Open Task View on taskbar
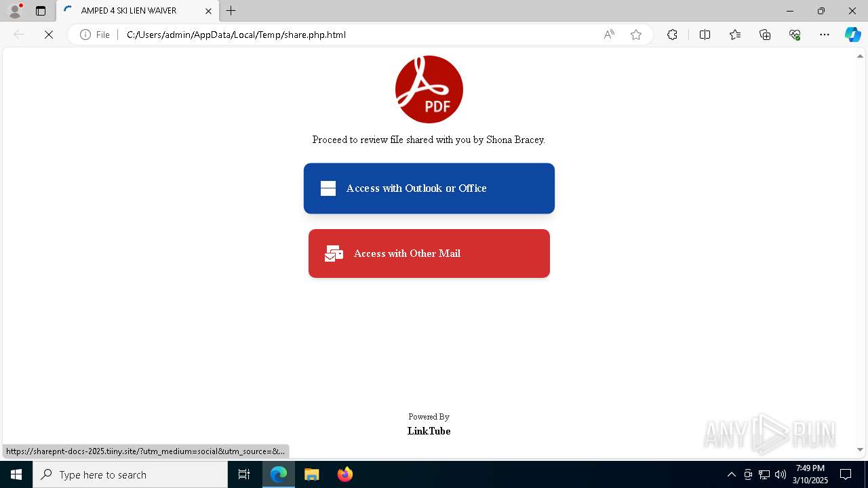Viewport: 868px width, 488px height. [x=244, y=474]
